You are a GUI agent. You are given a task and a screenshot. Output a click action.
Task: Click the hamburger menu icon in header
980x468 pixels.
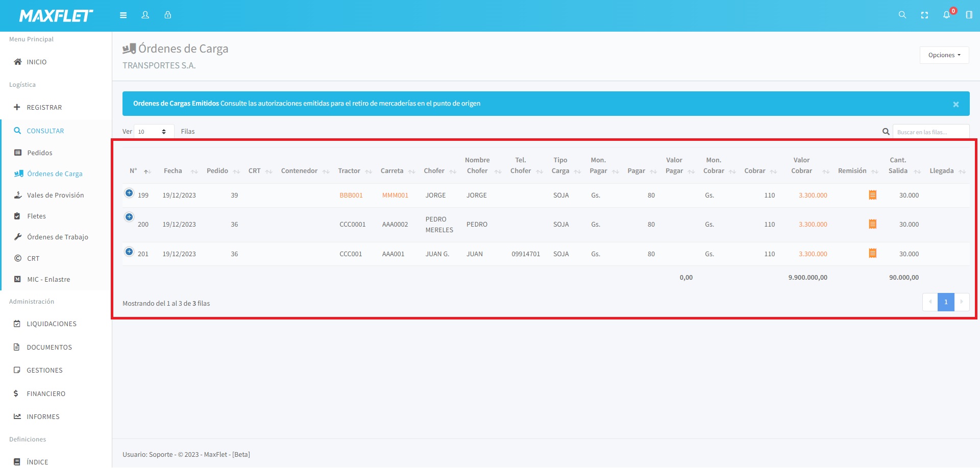[123, 15]
